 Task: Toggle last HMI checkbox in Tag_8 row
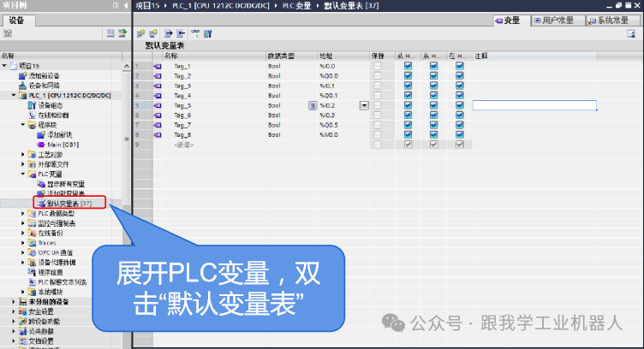459,134
